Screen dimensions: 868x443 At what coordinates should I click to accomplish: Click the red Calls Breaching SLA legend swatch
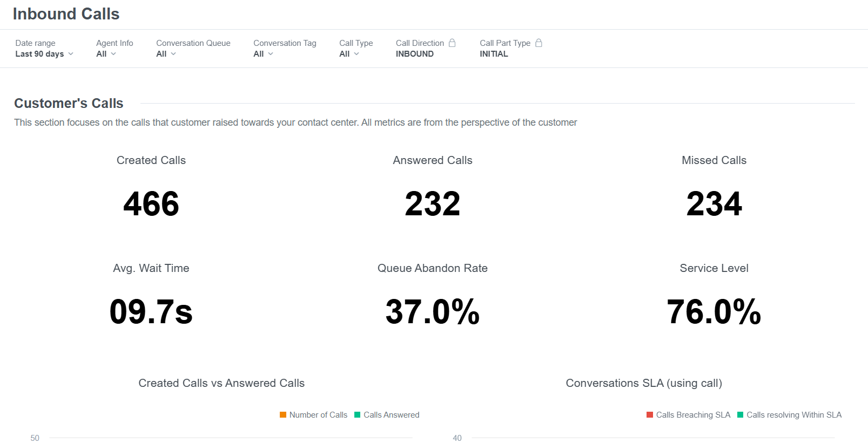(x=650, y=415)
